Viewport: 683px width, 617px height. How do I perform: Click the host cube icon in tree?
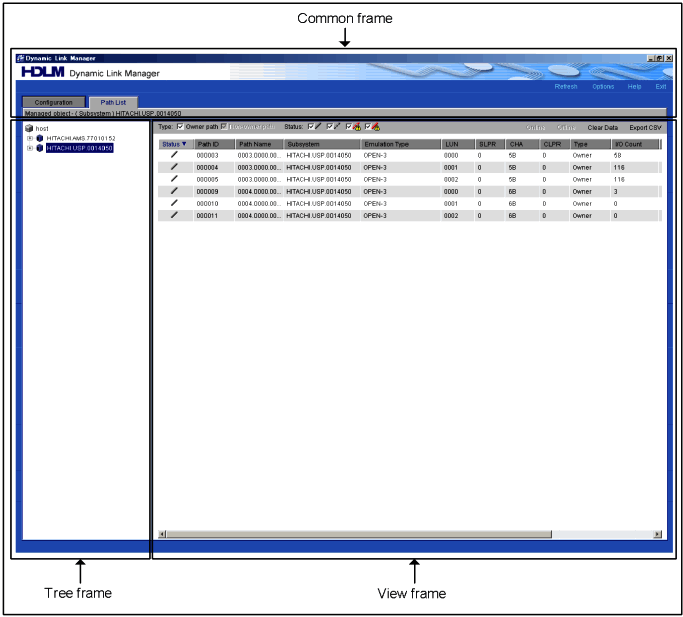coord(29,128)
